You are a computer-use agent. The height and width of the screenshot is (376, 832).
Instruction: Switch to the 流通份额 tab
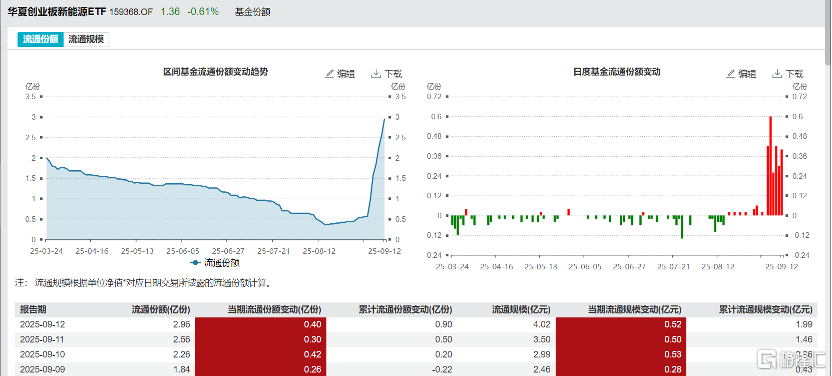[x=40, y=39]
